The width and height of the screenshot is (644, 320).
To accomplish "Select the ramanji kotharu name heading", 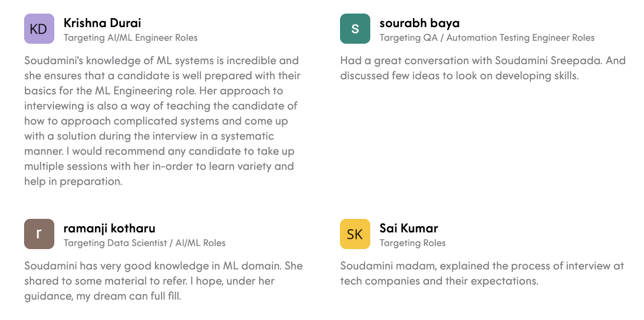I will pyautogui.click(x=109, y=228).
